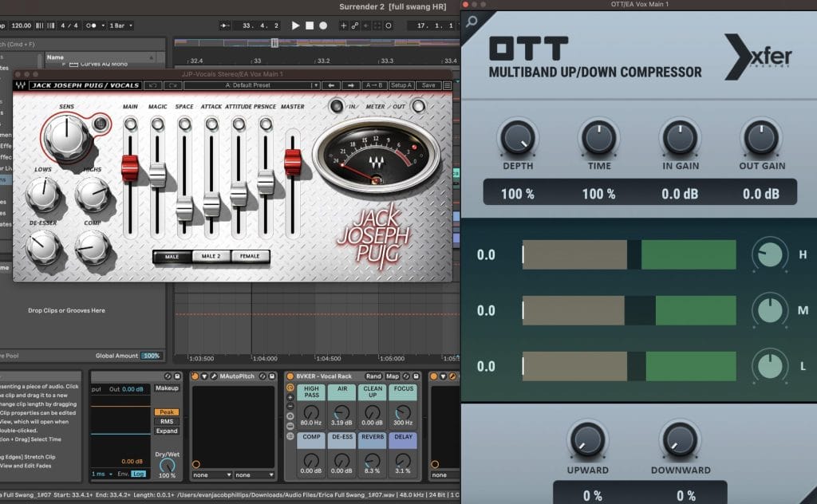Click the Save button in JJP plugin
Screen dimensions: 817x504
pos(428,85)
